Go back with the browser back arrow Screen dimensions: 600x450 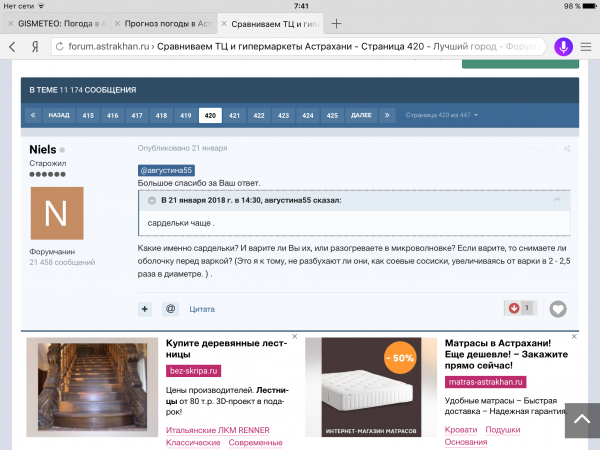coord(12,47)
